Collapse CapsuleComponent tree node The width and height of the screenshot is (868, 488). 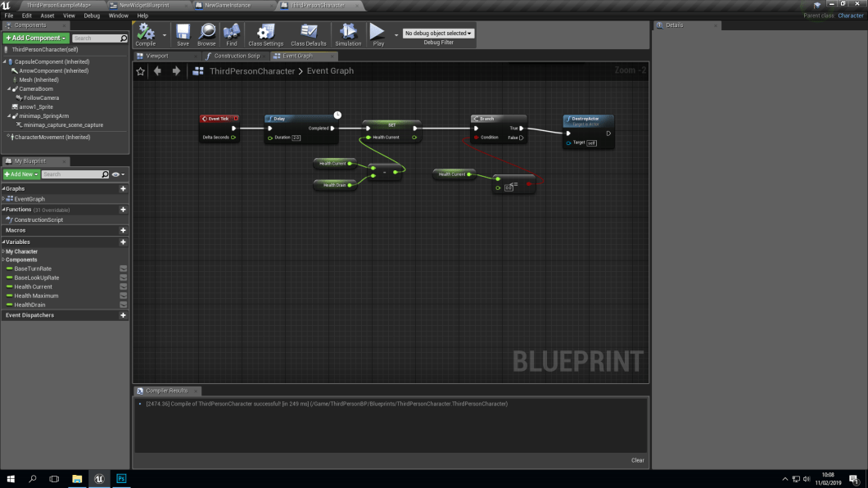coord(5,62)
